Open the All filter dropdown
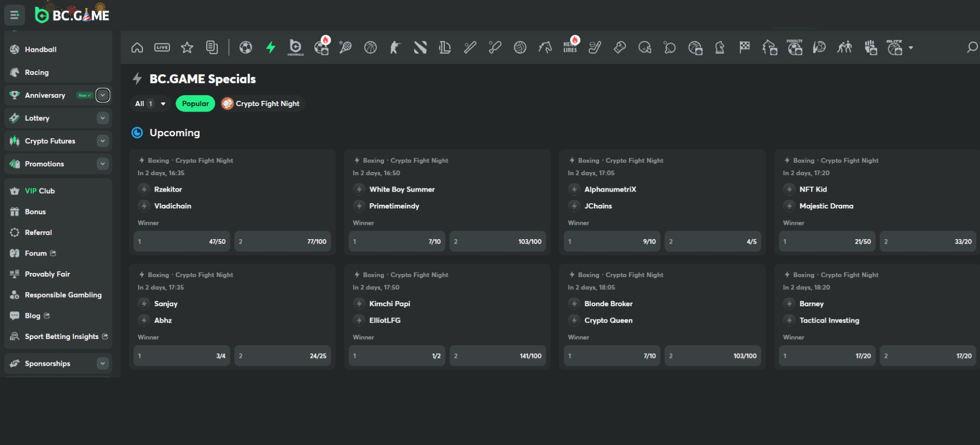This screenshot has height=445, width=980. click(x=150, y=103)
